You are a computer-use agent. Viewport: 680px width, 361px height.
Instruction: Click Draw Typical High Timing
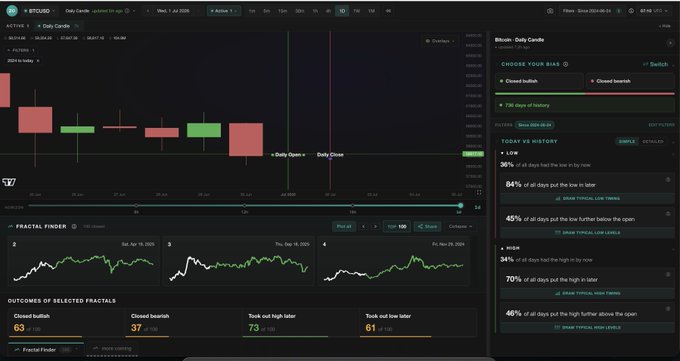click(587, 294)
